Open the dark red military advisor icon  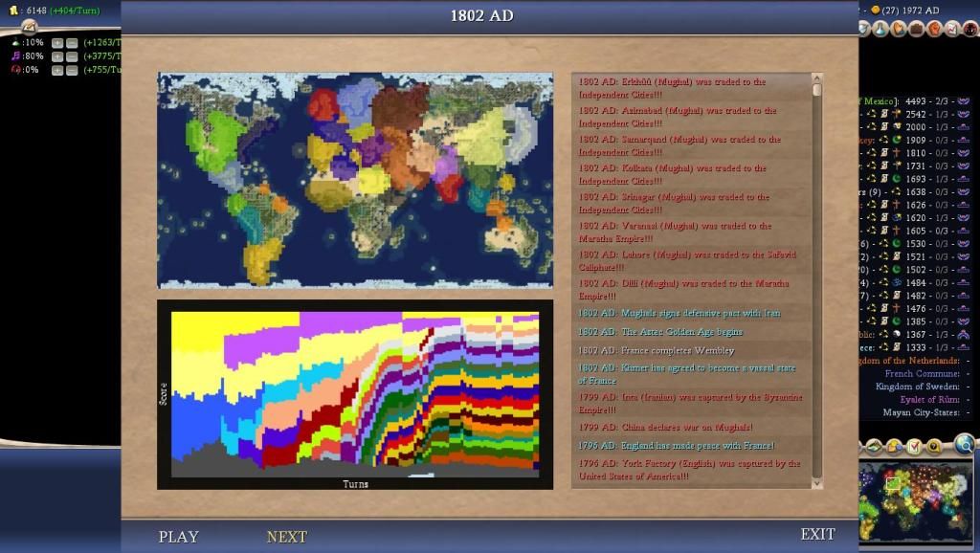point(970,29)
